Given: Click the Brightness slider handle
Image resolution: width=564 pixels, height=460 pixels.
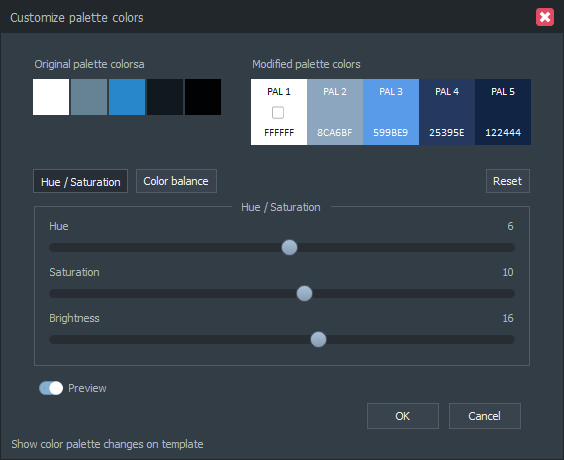Looking at the screenshot, I should tap(318, 340).
